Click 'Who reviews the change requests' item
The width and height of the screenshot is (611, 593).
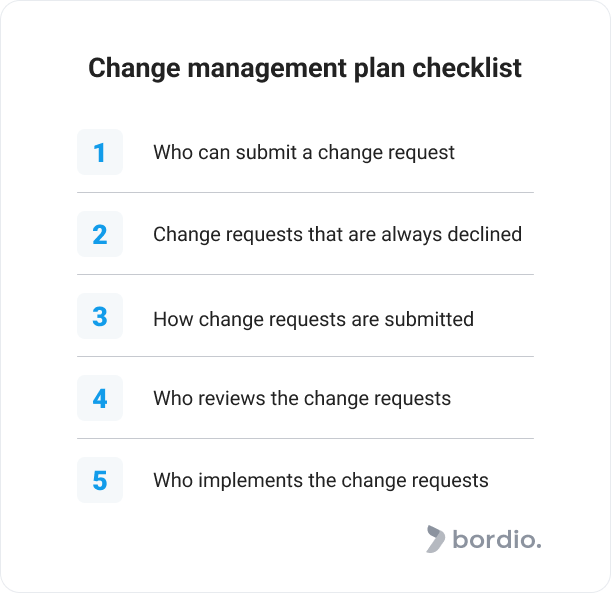(302, 399)
